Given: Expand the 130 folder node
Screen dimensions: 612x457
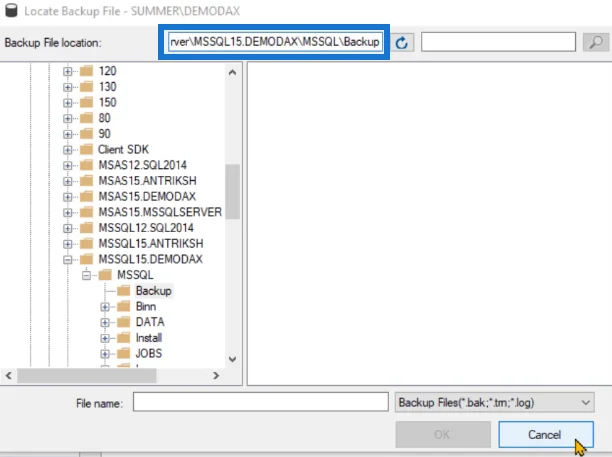Looking at the screenshot, I should 68,87.
